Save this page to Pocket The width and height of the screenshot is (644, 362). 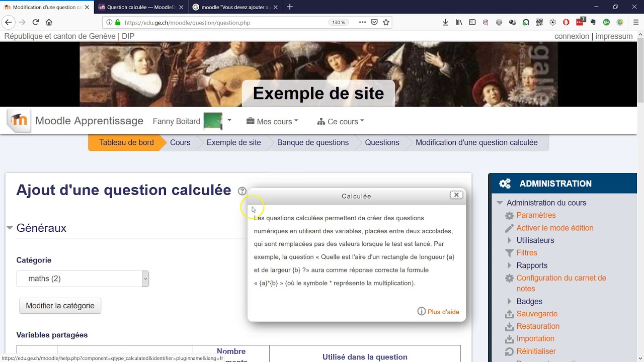click(374, 22)
